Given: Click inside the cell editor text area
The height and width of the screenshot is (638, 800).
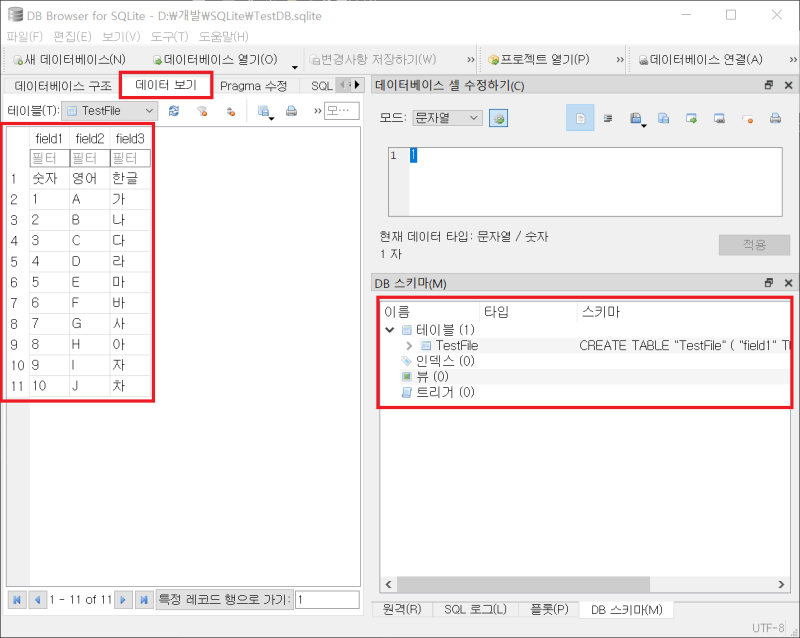Looking at the screenshot, I should point(595,182).
